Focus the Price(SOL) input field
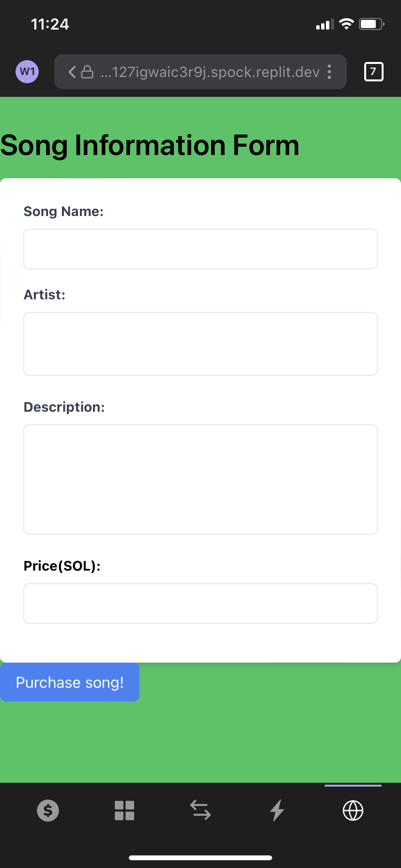The height and width of the screenshot is (868, 401). click(x=200, y=604)
